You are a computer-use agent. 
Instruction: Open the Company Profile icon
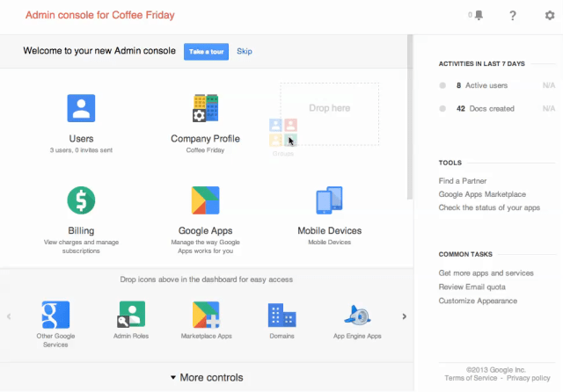click(205, 109)
